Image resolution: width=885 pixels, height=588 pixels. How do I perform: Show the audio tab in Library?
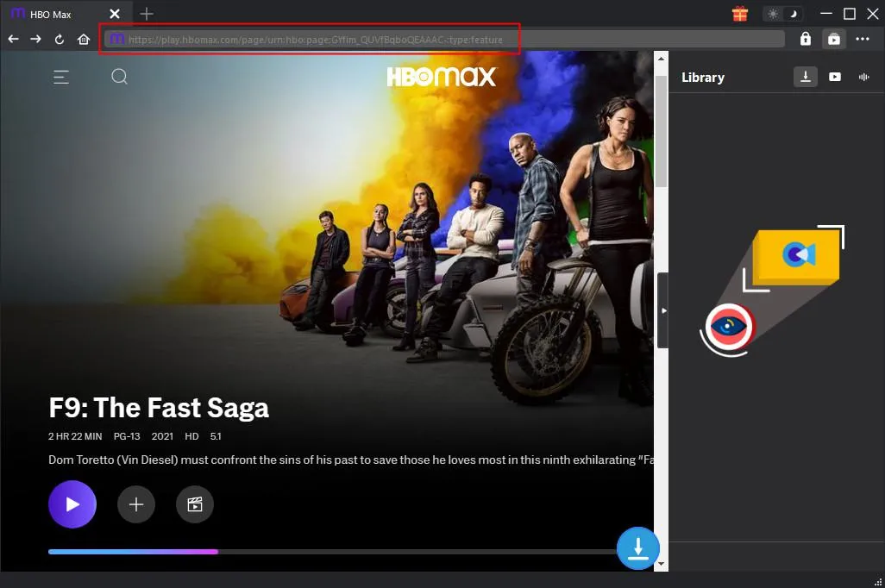click(863, 77)
